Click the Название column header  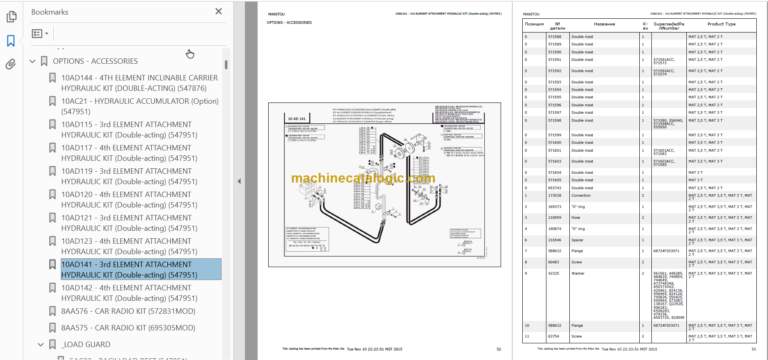(604, 24)
